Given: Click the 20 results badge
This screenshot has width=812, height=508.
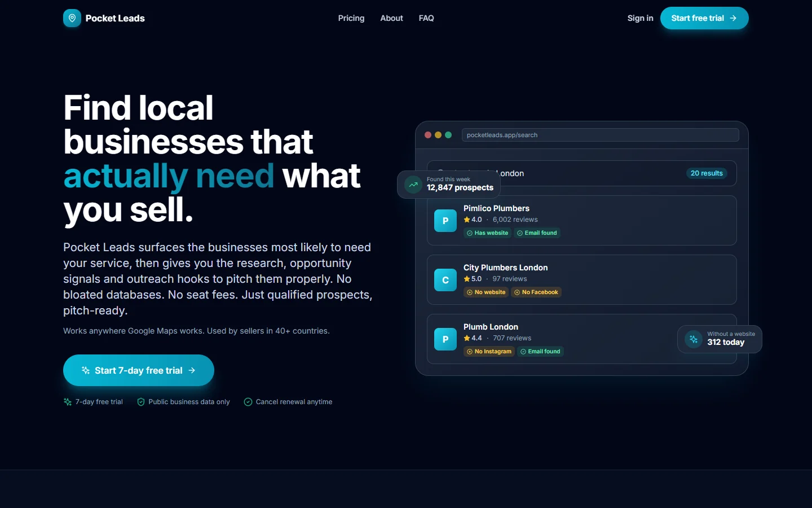Looking at the screenshot, I should tap(707, 173).
